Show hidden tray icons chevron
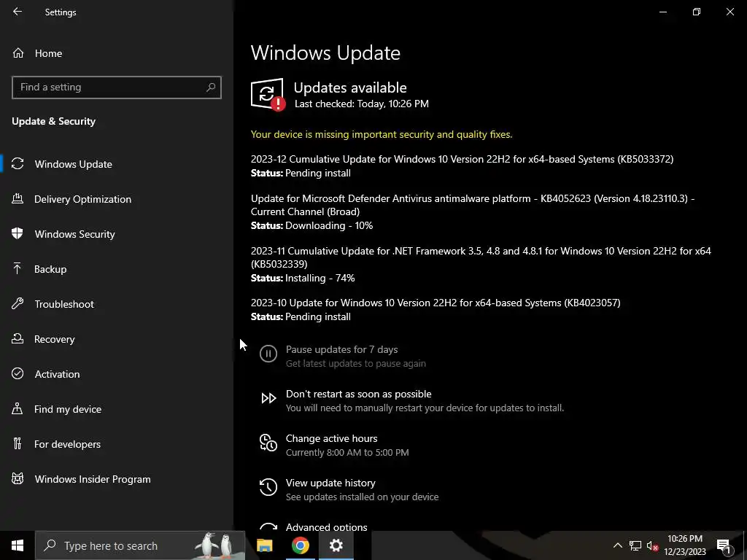Image resolution: width=747 pixels, height=560 pixels. point(617,545)
